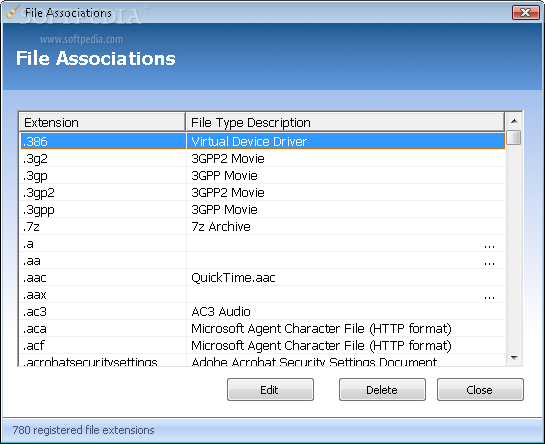Click the 3GPP2 Movie description for .3g2

point(228,159)
